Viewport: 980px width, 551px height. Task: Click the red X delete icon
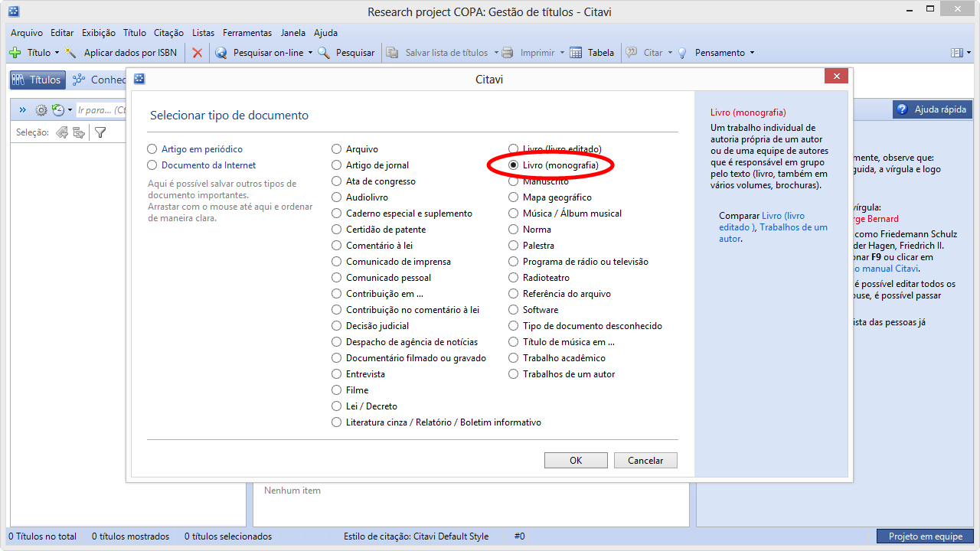tap(198, 53)
